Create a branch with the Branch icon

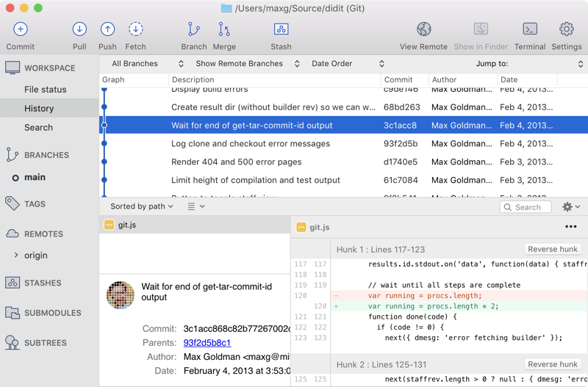click(194, 29)
